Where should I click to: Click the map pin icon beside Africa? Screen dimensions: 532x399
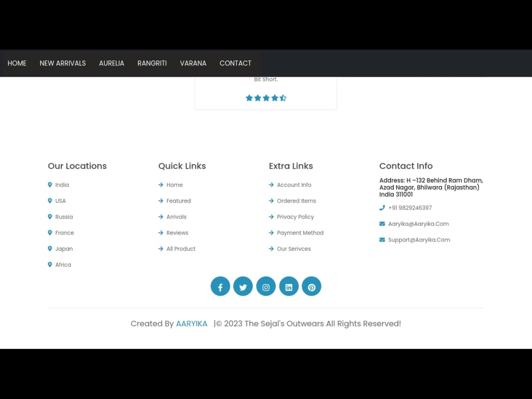point(50,264)
